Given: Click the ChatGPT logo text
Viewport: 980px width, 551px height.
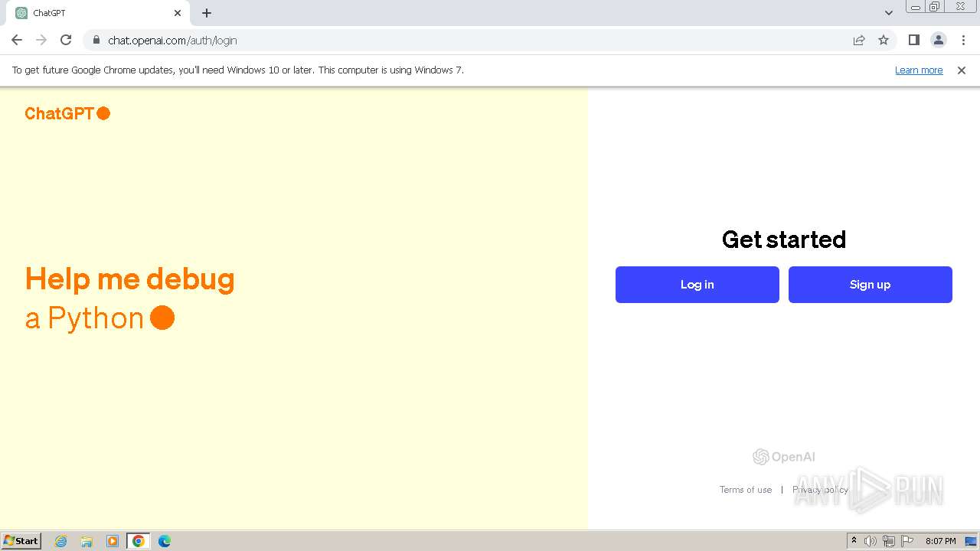Looking at the screenshot, I should tap(67, 113).
